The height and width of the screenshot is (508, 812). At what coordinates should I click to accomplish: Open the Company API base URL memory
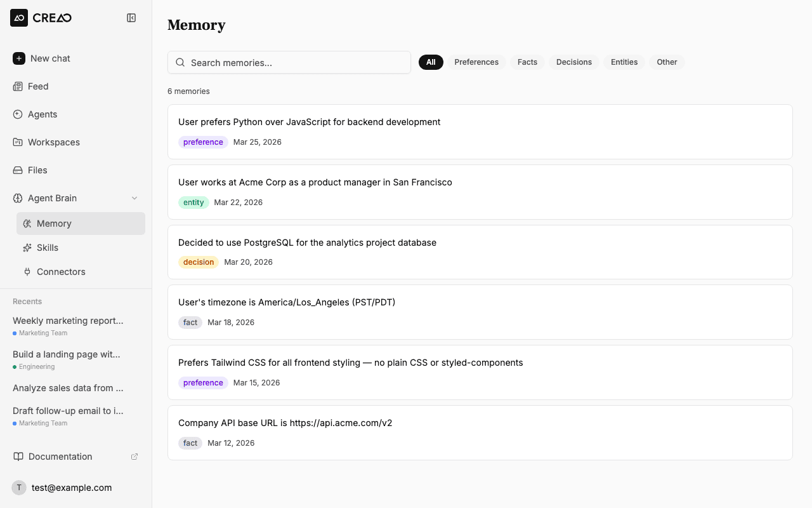(480, 433)
